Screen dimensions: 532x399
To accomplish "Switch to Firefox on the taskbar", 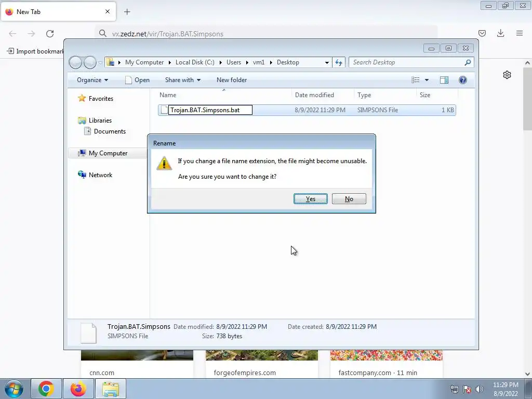I will tap(78, 389).
